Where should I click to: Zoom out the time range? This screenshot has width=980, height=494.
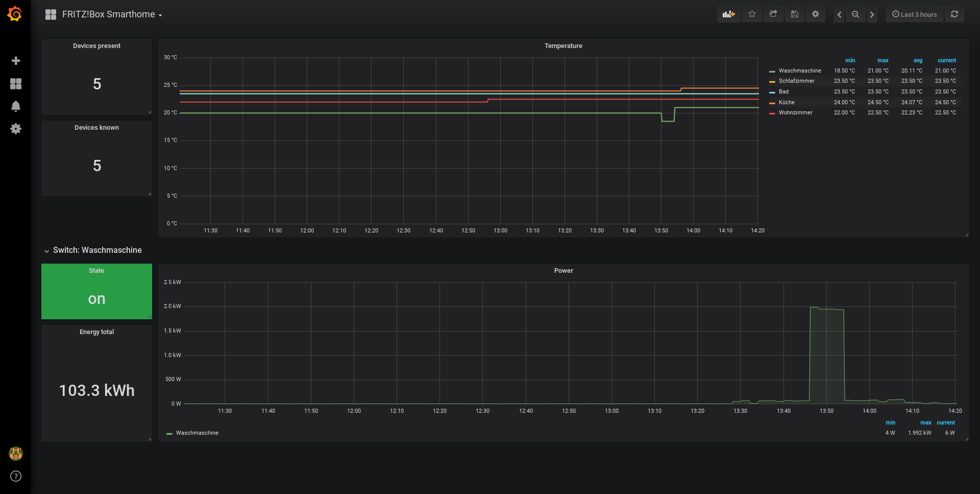tap(855, 14)
